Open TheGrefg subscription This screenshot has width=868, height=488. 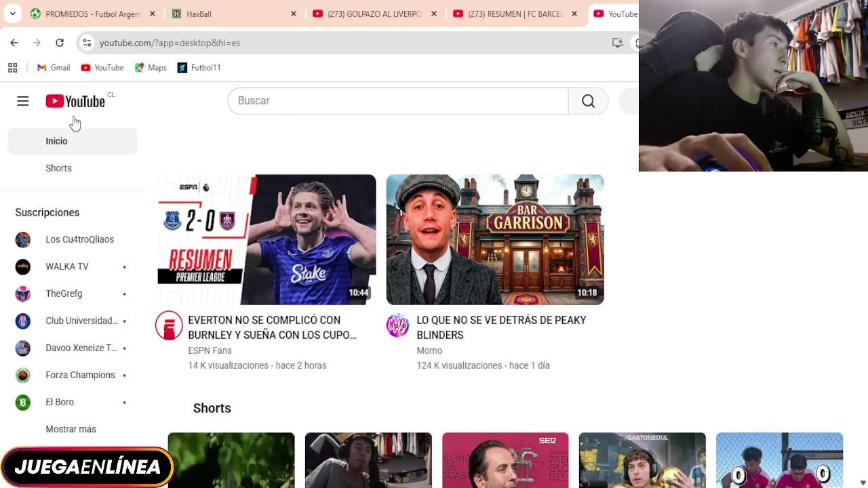73,293
